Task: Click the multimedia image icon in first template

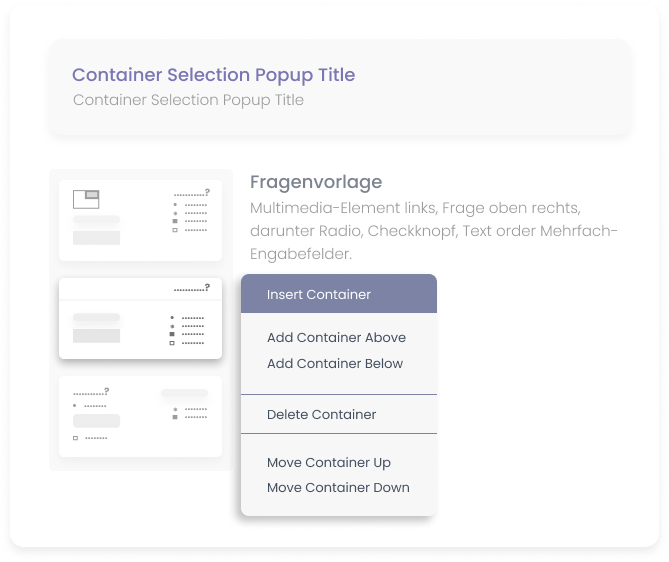Action: [x=86, y=198]
